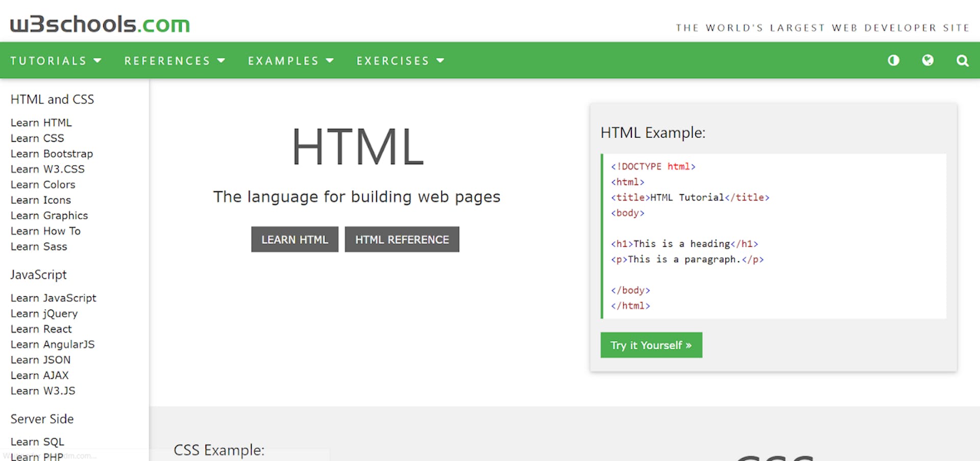The width and height of the screenshot is (980, 461).
Task: Open Learn CSS in the sidebar
Action: point(37,138)
